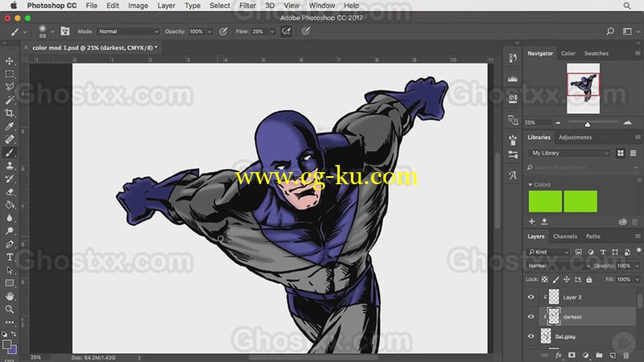Select the Paint Bucket tool

click(10, 205)
